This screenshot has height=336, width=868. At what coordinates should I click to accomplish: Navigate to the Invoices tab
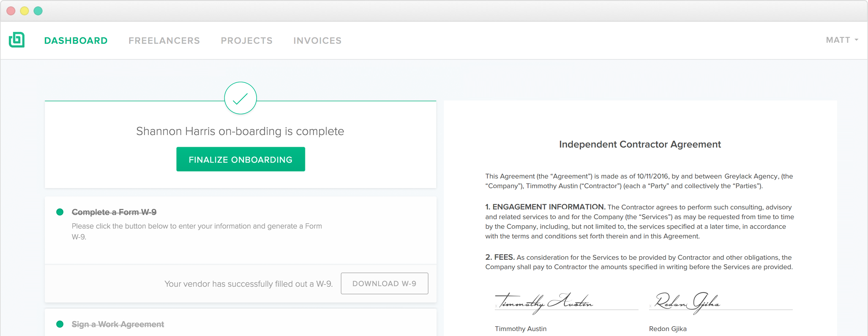click(x=317, y=41)
